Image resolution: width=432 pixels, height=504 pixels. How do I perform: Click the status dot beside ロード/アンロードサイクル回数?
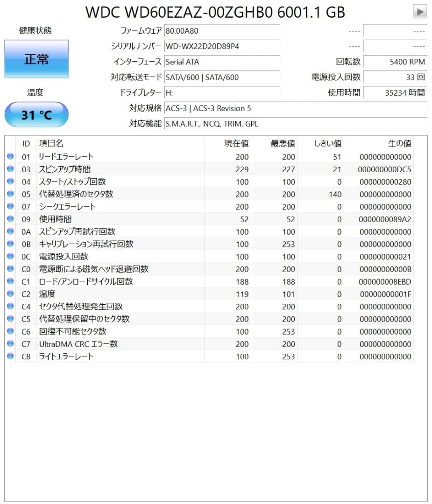[10, 281]
